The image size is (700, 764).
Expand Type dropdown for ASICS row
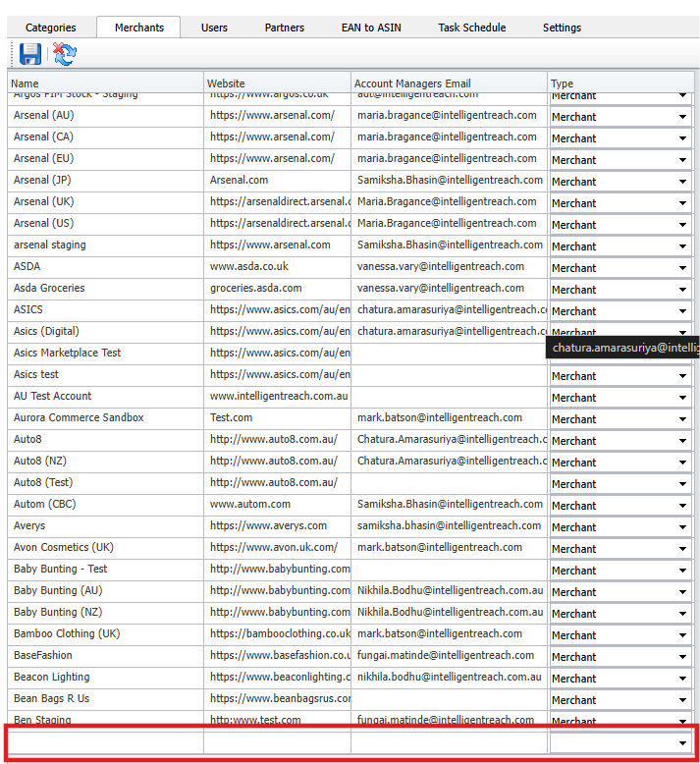click(682, 311)
